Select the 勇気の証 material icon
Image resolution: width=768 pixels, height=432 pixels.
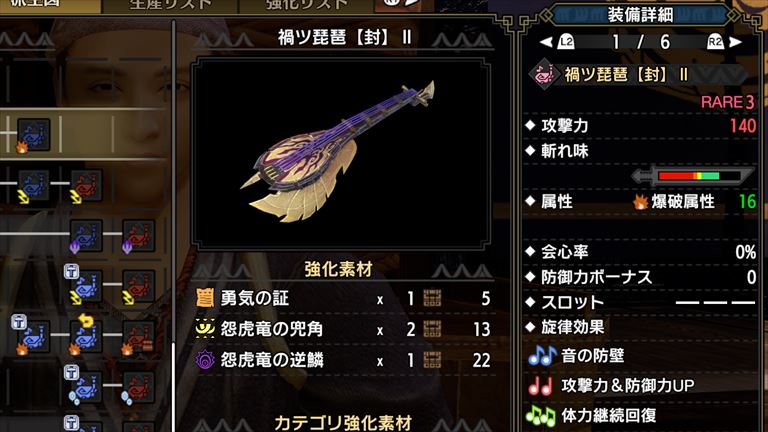point(205,298)
